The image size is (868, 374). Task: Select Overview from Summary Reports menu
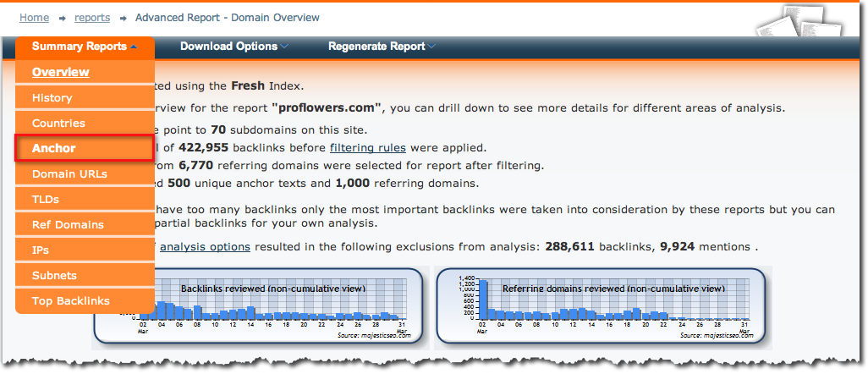(x=61, y=72)
